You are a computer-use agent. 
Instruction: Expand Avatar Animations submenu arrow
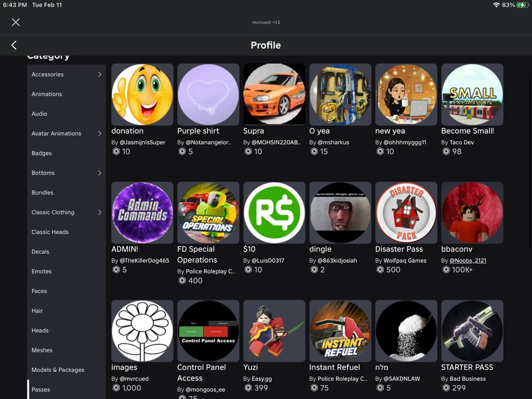(99, 134)
